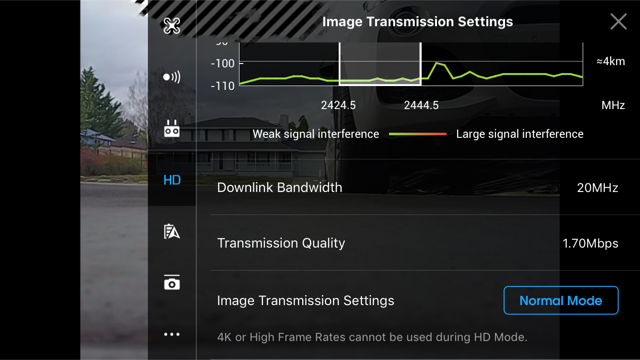
Task: Close the Image Transmission Settings panel
Action: [x=618, y=21]
